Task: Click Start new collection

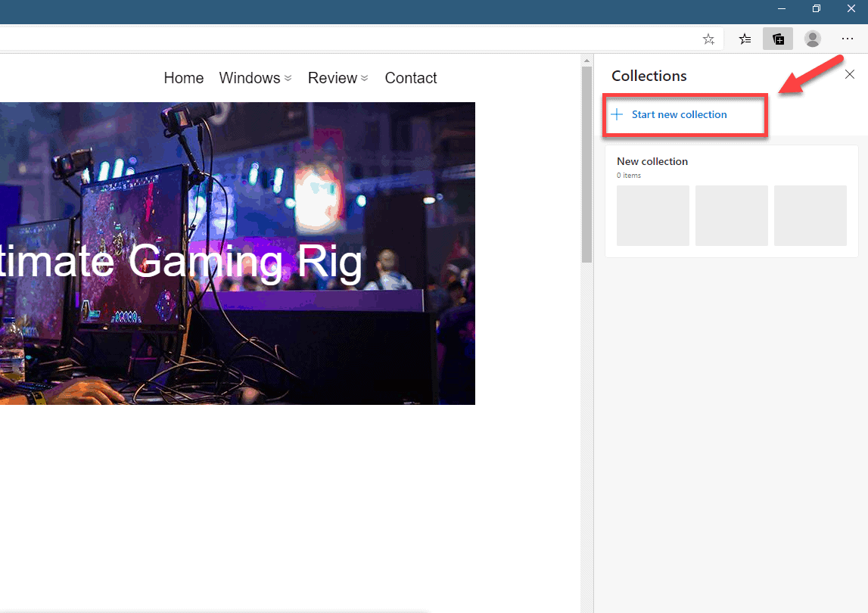Action: [679, 114]
